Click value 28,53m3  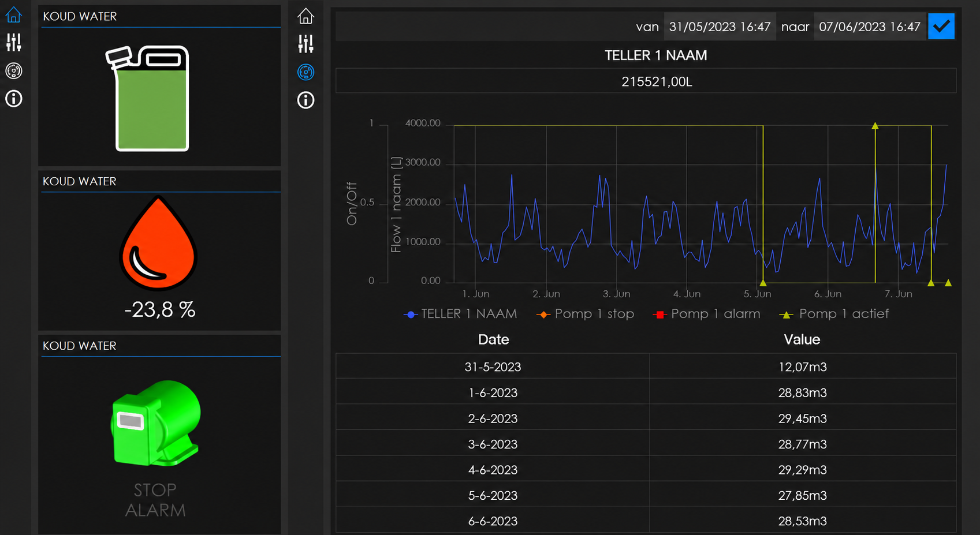tap(803, 521)
